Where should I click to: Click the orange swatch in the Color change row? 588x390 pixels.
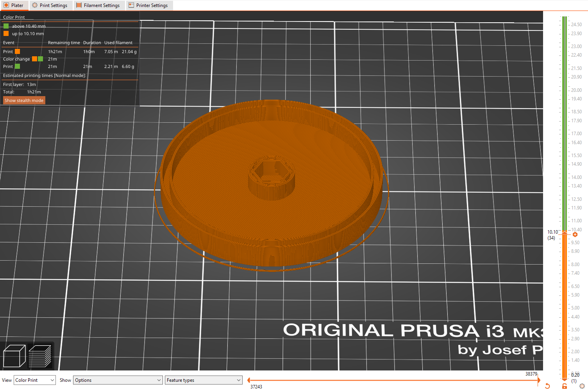pos(34,59)
